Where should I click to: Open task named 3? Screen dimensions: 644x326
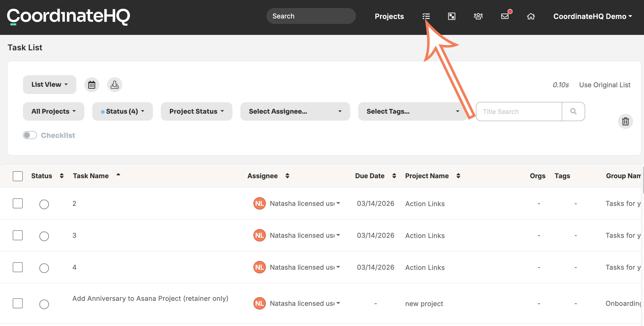(x=74, y=235)
